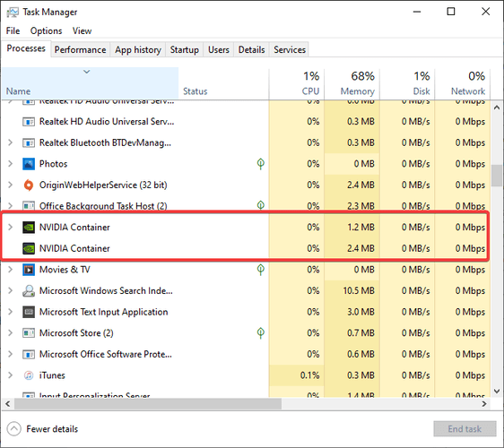Click the Photos suspended leaf status icon
The width and height of the screenshot is (504, 448).
point(261,164)
